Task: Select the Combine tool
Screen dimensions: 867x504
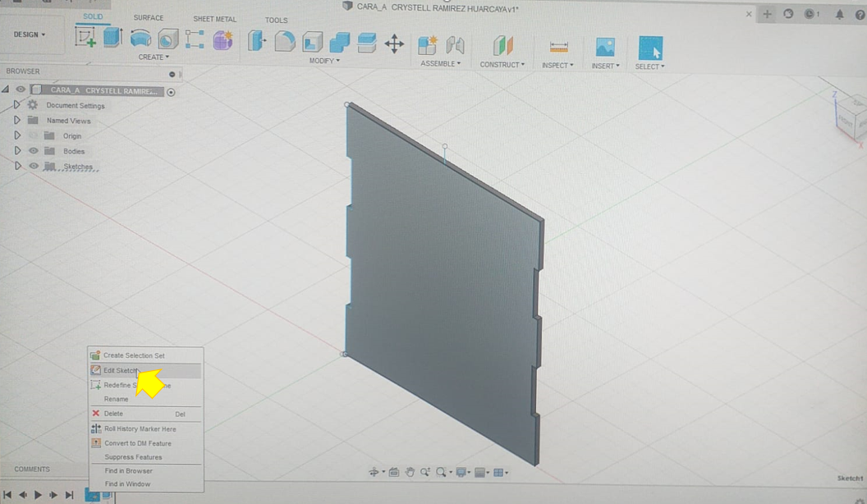Action: (x=340, y=42)
